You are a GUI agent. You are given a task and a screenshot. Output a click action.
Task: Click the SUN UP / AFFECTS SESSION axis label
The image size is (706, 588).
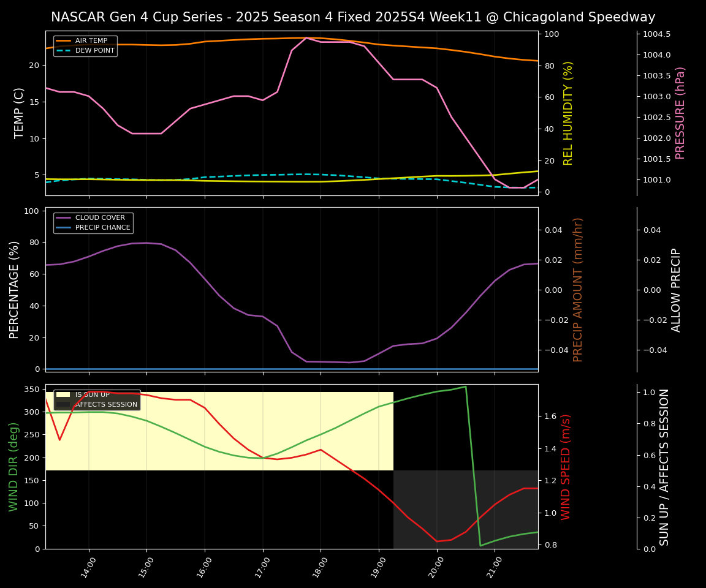click(x=664, y=467)
